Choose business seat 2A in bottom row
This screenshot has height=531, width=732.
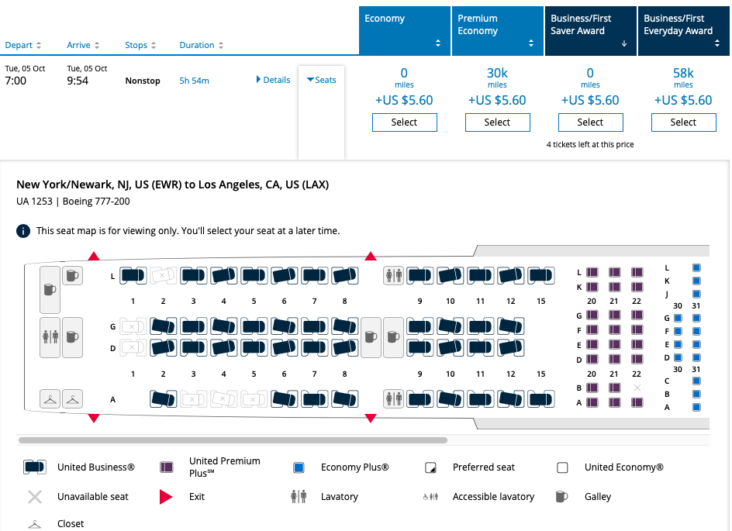(163, 399)
